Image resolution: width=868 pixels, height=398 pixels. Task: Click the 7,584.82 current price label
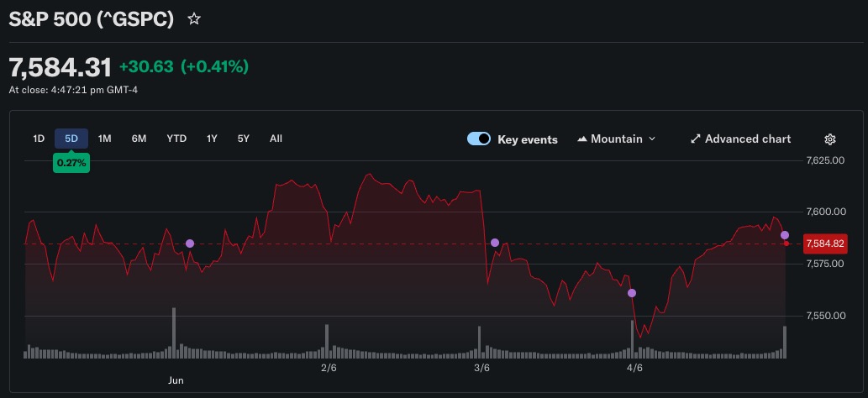click(825, 244)
